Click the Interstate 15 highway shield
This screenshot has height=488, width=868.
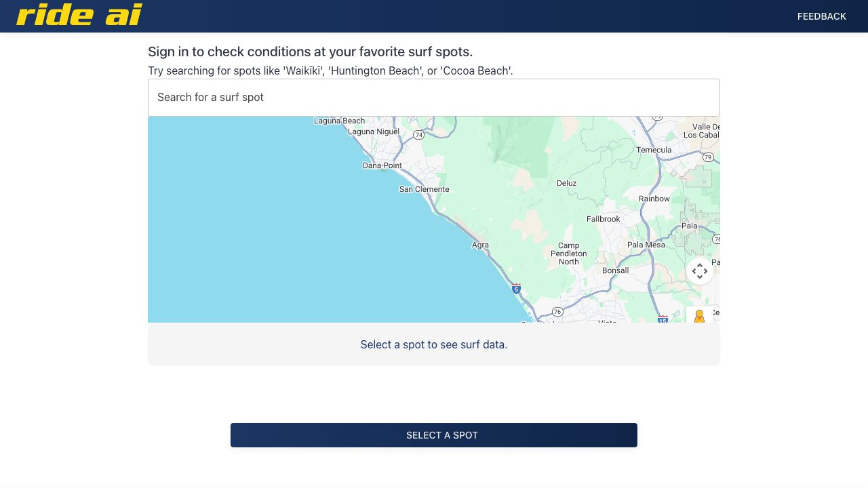663,319
